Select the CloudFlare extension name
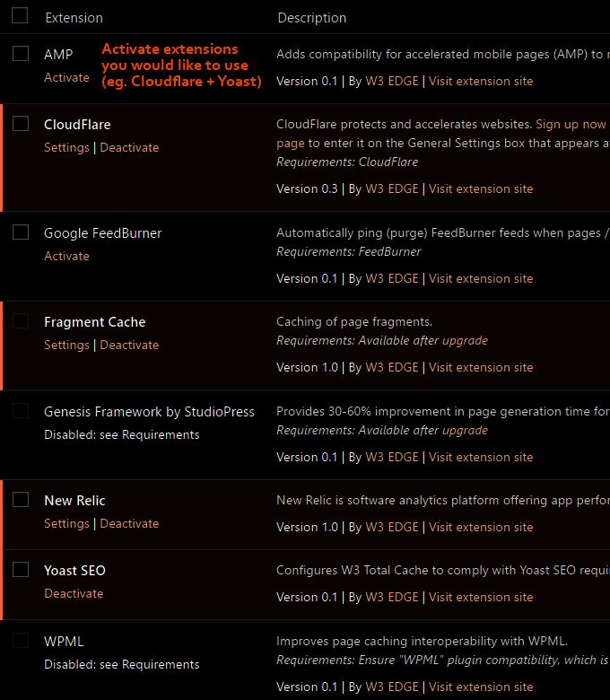This screenshot has height=700, width=610. click(x=77, y=125)
